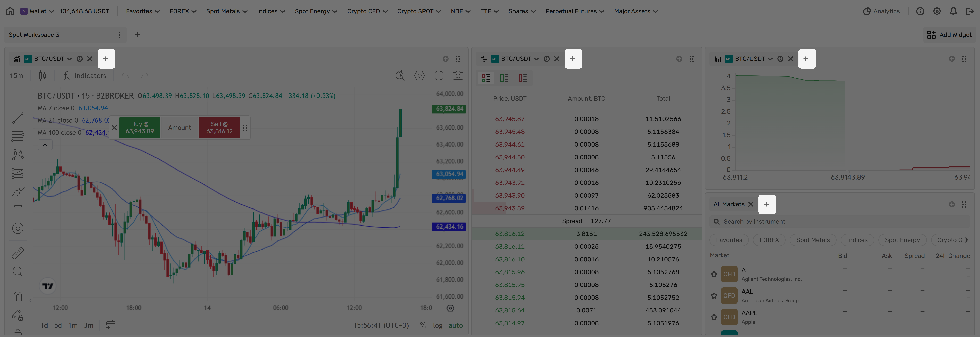Add AAPL Apple to favorites

(x=714, y=317)
